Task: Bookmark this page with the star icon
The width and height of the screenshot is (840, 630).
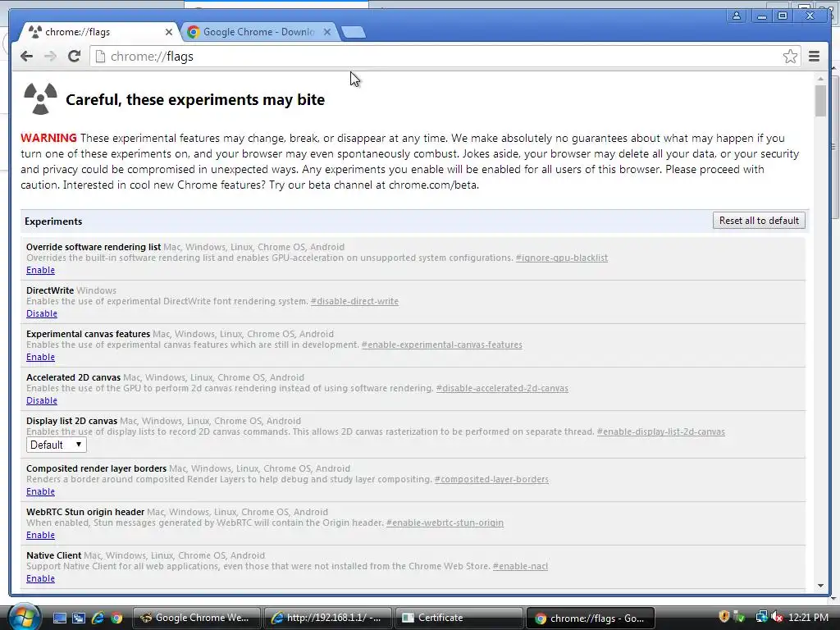Action: [790, 57]
